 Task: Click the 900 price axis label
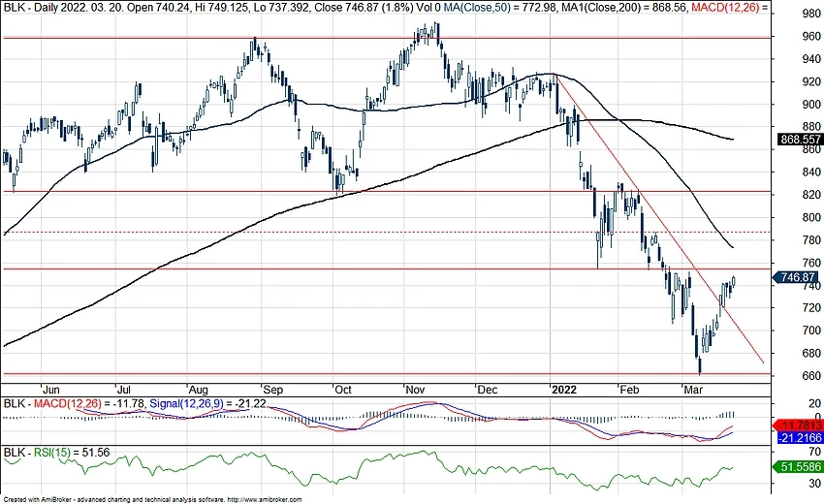tap(811, 105)
